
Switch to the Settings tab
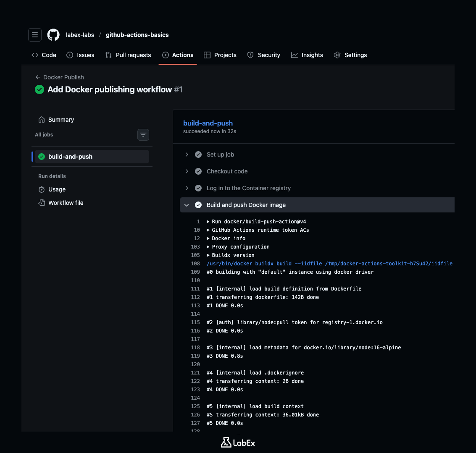[x=350, y=55]
